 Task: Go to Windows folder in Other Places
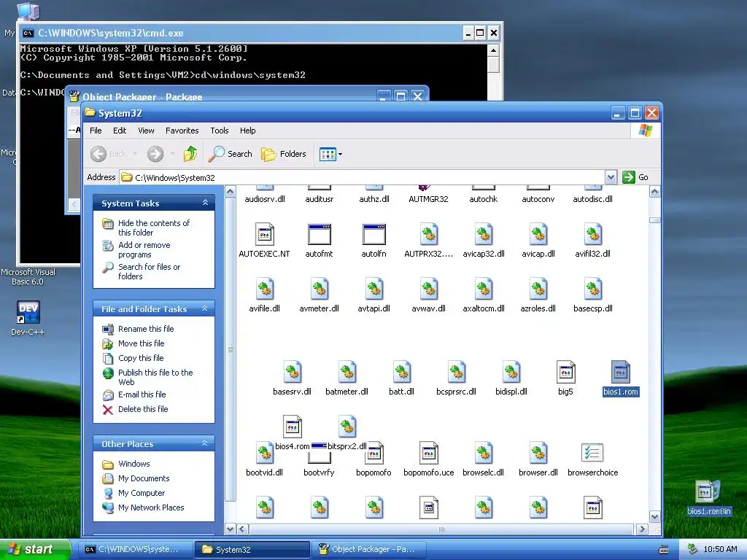[x=134, y=464]
